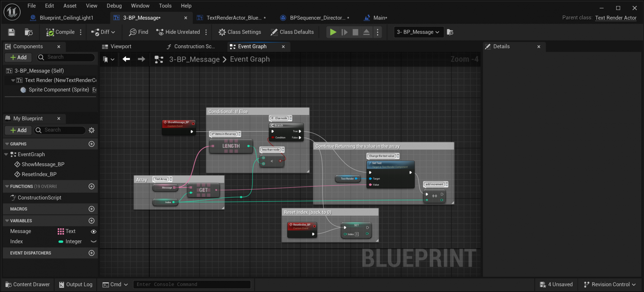Toggle Index checkbox on SET node
644x292 pixels.
(x=357, y=234)
